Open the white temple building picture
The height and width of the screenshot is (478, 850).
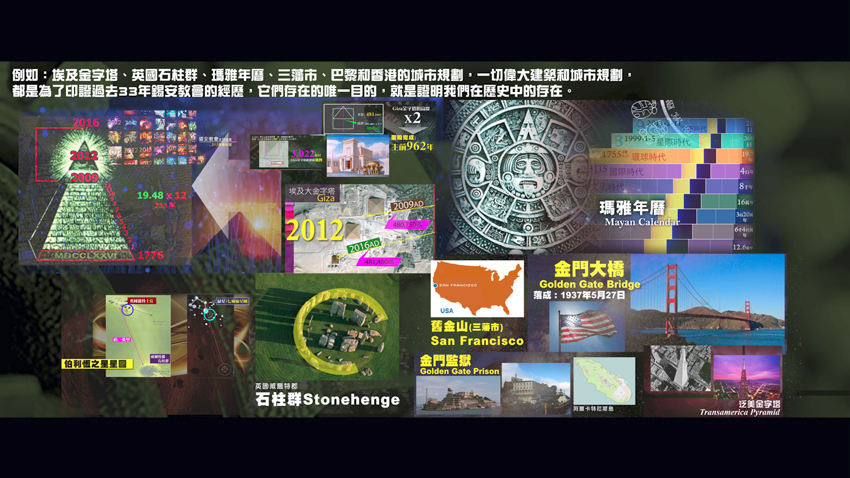point(358,157)
